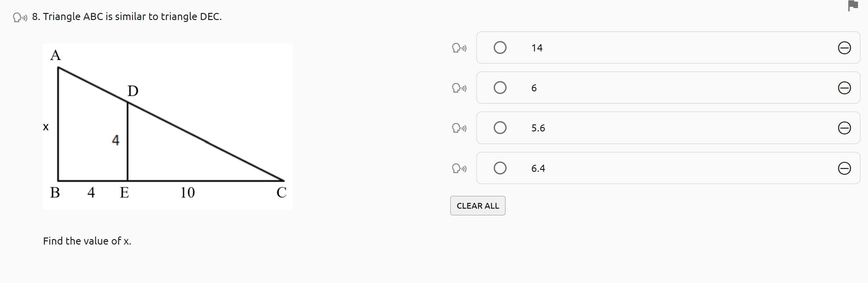Image resolution: width=868 pixels, height=283 pixels.
Task: Click the similar triangles diagram image
Action: point(168,127)
